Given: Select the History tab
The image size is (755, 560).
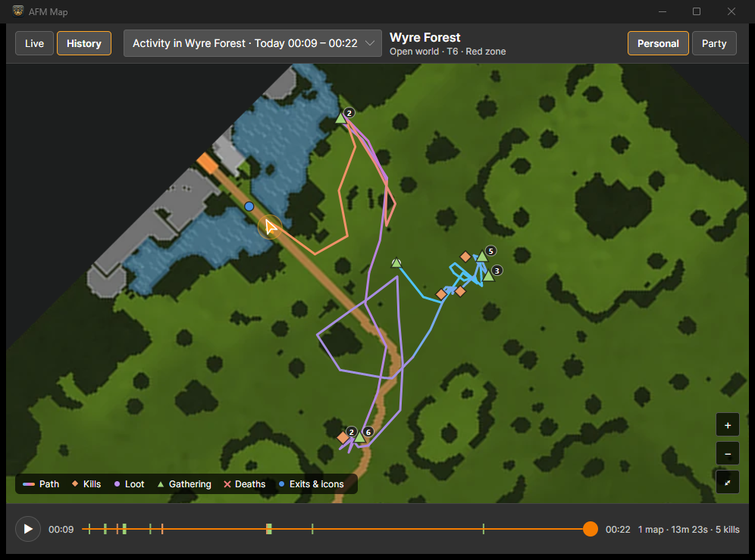Looking at the screenshot, I should [84, 43].
